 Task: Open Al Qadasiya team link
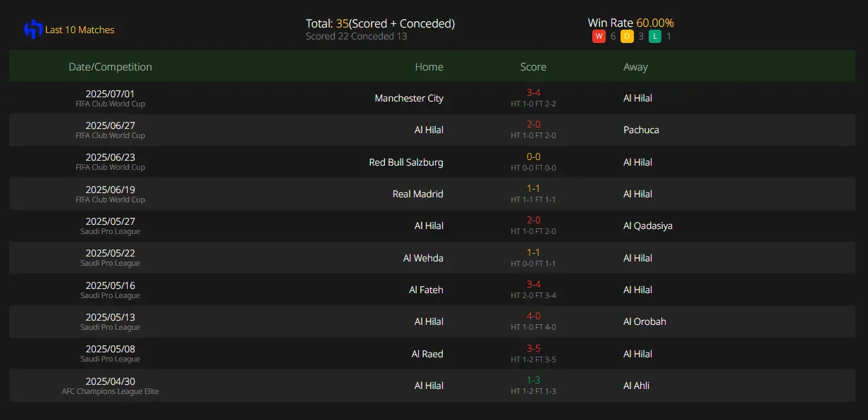point(648,226)
